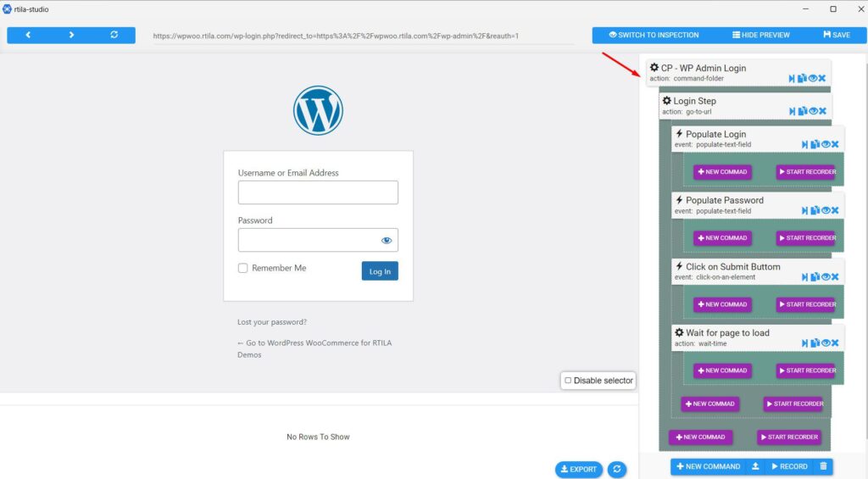Copy the Populate Password command

(815, 210)
